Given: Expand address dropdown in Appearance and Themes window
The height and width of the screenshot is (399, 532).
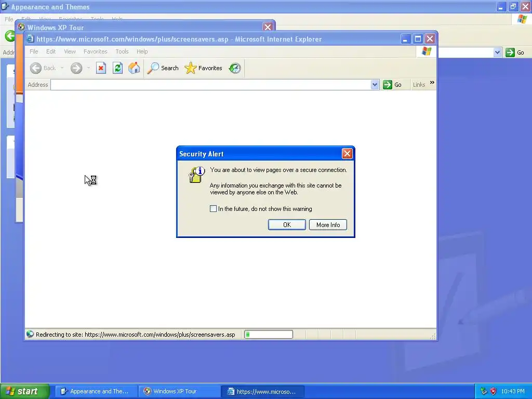Looking at the screenshot, I should click(497, 52).
